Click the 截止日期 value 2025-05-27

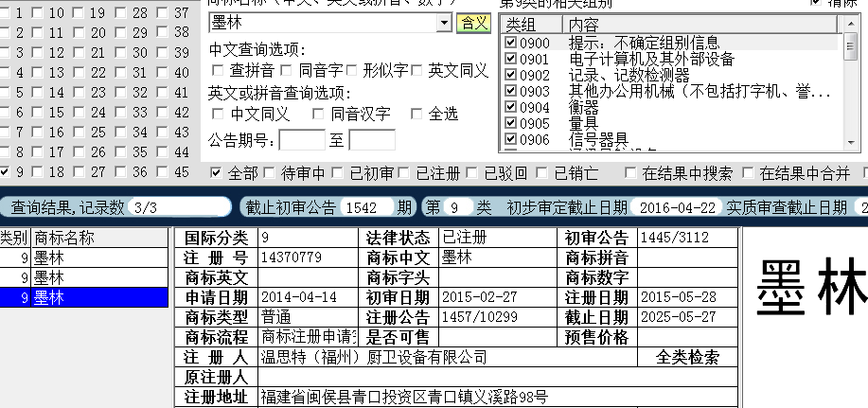pos(678,317)
